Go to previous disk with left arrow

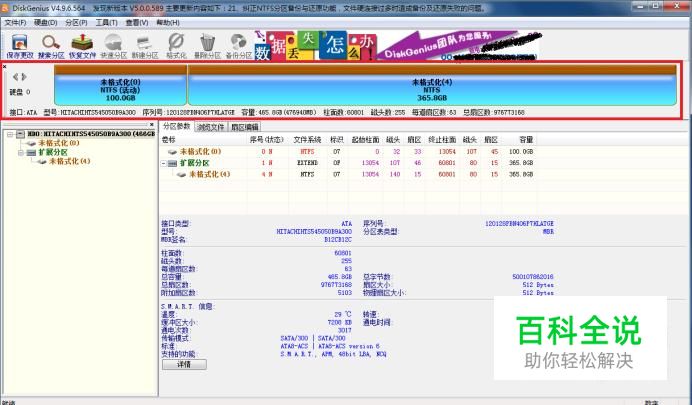point(16,77)
